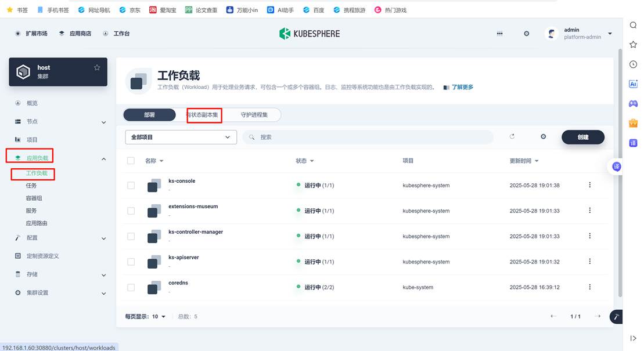Open 扩展市场 in top menu
This screenshot has height=351, width=644.
coord(31,34)
